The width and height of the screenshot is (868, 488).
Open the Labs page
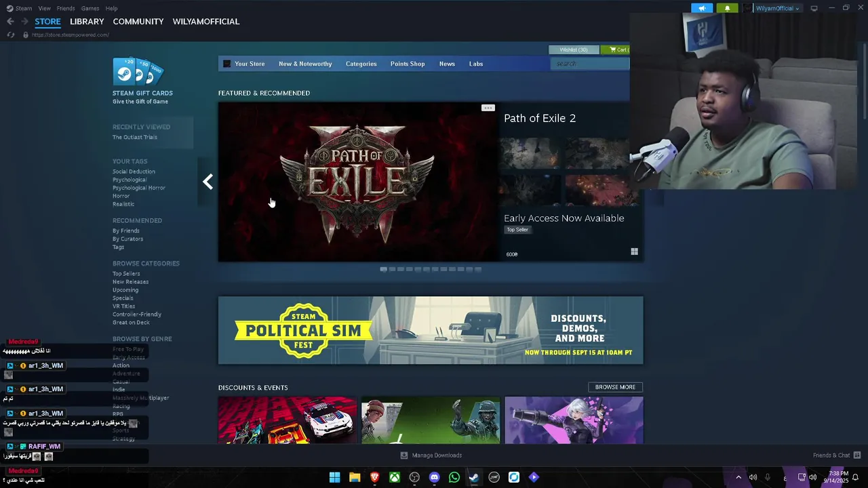point(476,64)
